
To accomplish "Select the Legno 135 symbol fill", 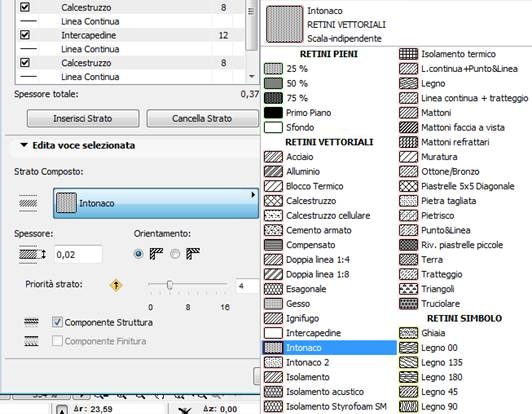I will coord(408,362).
